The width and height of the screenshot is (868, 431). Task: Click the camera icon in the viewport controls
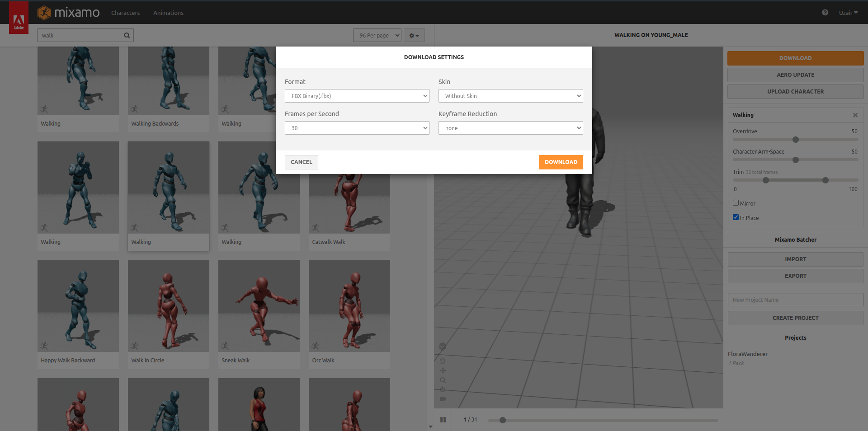443,399
